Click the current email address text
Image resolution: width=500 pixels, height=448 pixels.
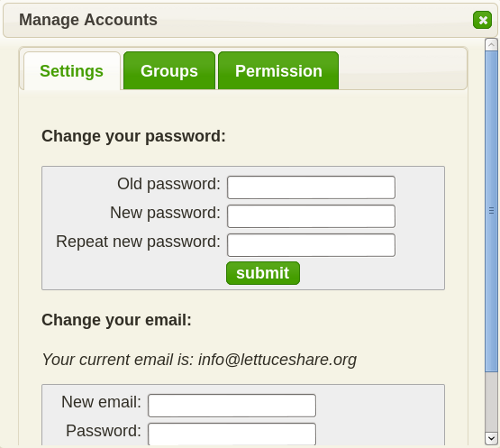click(277, 360)
